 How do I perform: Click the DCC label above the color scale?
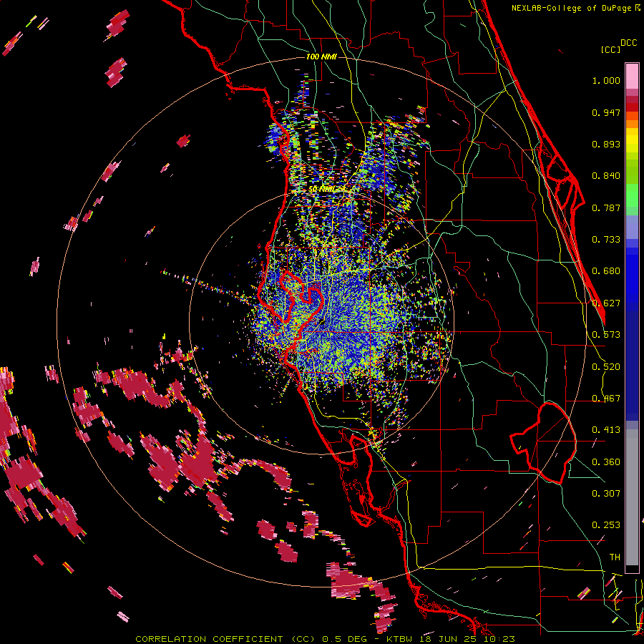point(628,43)
